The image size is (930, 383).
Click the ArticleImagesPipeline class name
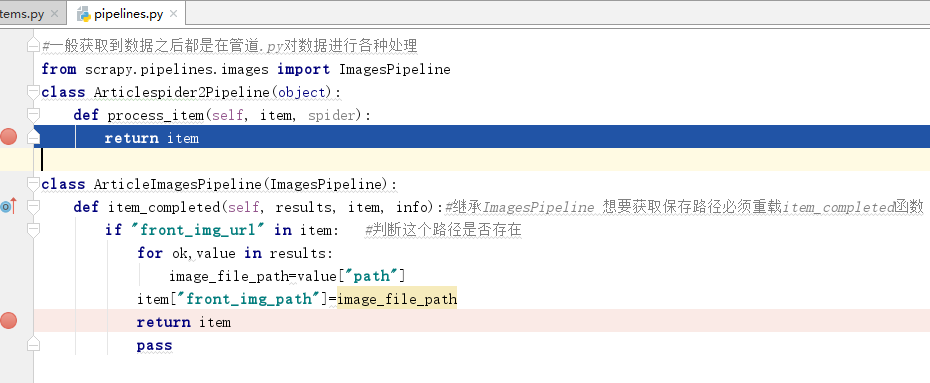coord(177,184)
